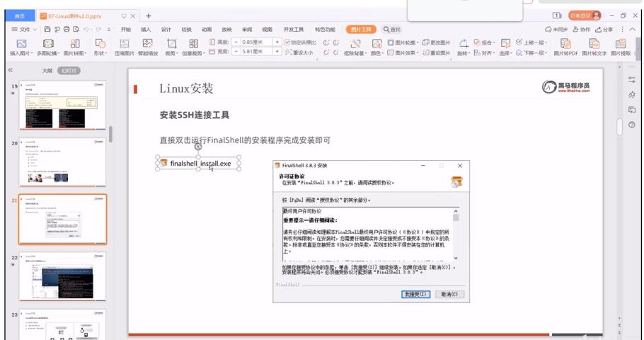Image resolution: width=644 pixels, height=340 pixels.
Task: Toggle the 锁定纵横比 lock aspect ratio checkbox
Action: (x=287, y=42)
